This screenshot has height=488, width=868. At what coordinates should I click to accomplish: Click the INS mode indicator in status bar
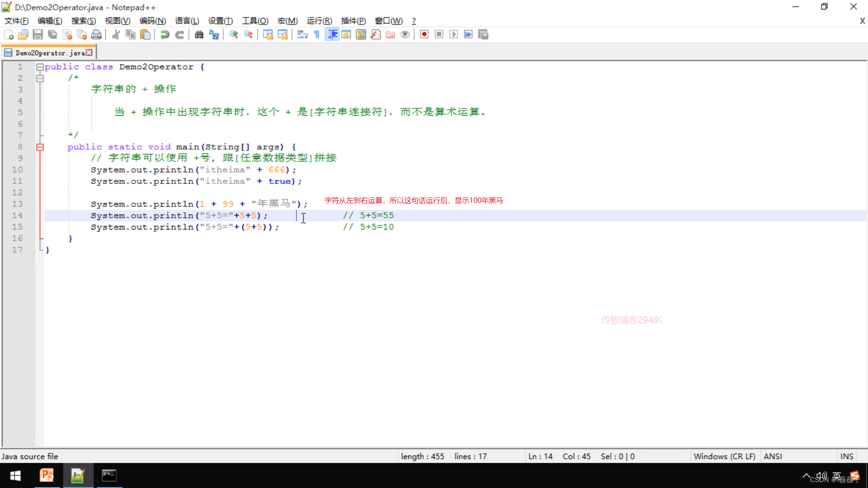[846, 456]
